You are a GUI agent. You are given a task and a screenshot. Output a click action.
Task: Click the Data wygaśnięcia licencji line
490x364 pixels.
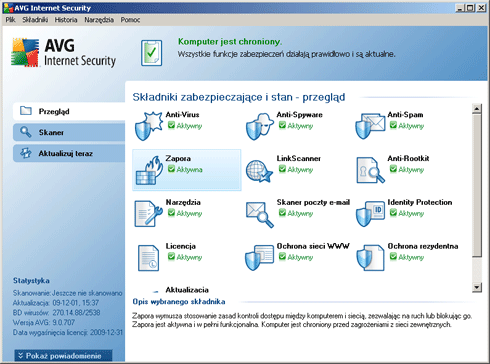tap(68, 332)
